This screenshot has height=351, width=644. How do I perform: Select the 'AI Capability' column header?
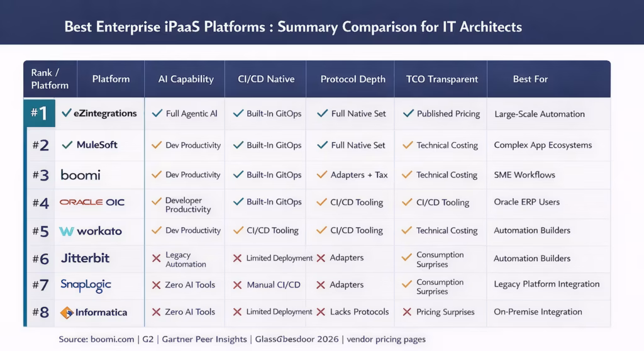tap(186, 79)
